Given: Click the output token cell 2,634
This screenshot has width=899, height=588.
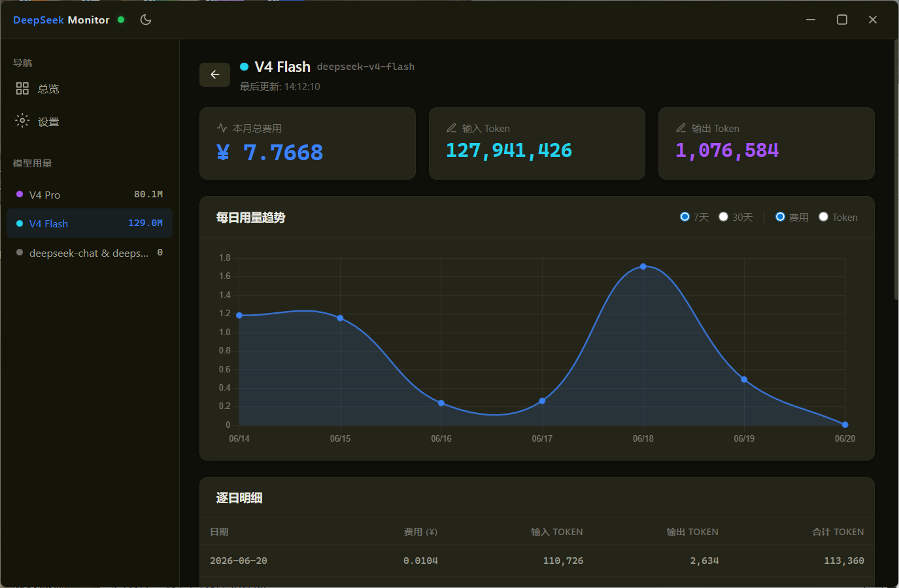Looking at the screenshot, I should pyautogui.click(x=704, y=561).
